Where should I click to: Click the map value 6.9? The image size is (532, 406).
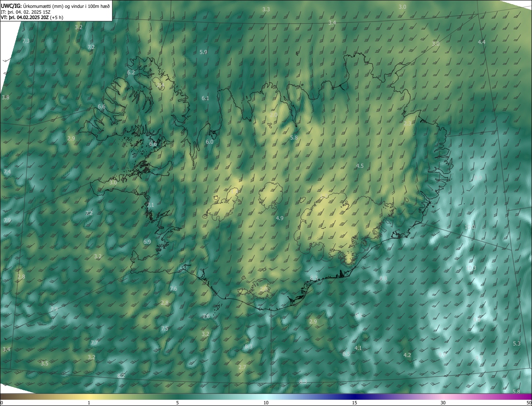(147, 242)
